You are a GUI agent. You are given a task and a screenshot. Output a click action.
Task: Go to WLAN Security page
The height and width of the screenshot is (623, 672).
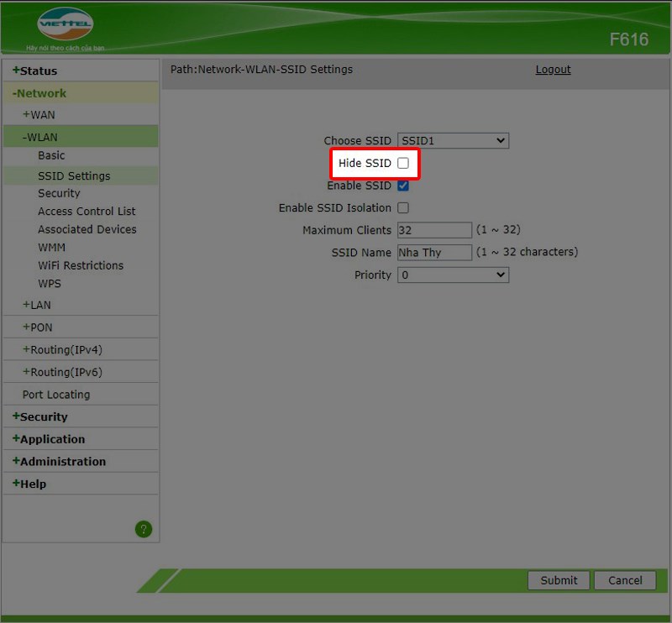(59, 193)
